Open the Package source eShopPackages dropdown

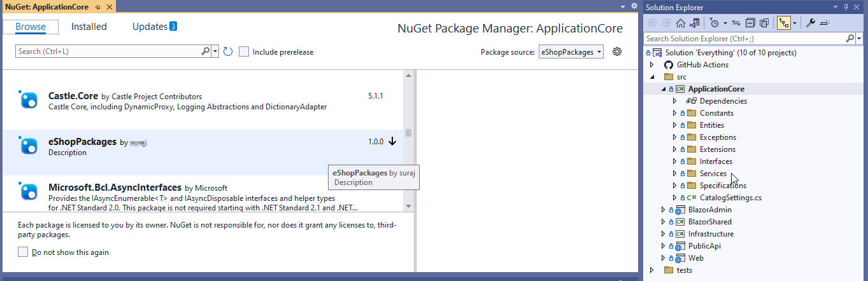(571, 52)
